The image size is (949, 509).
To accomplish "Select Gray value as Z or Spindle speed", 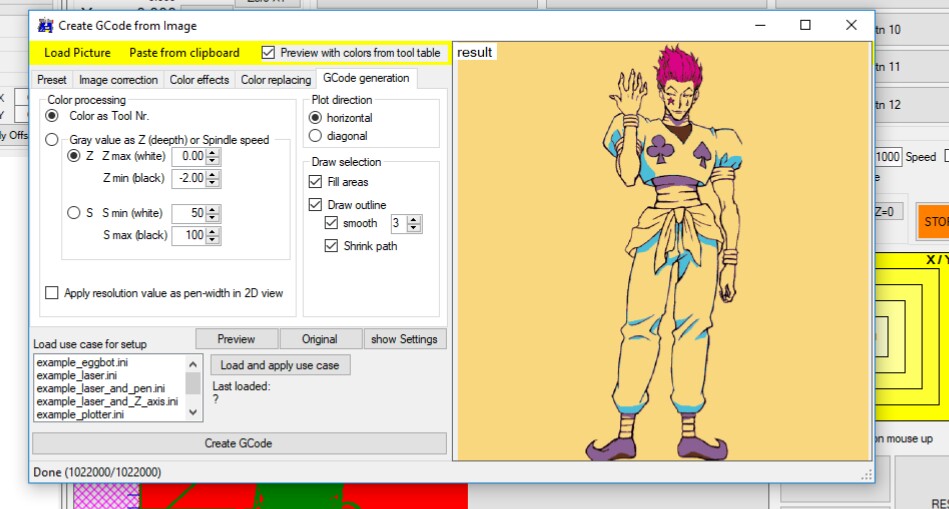I will [52, 140].
